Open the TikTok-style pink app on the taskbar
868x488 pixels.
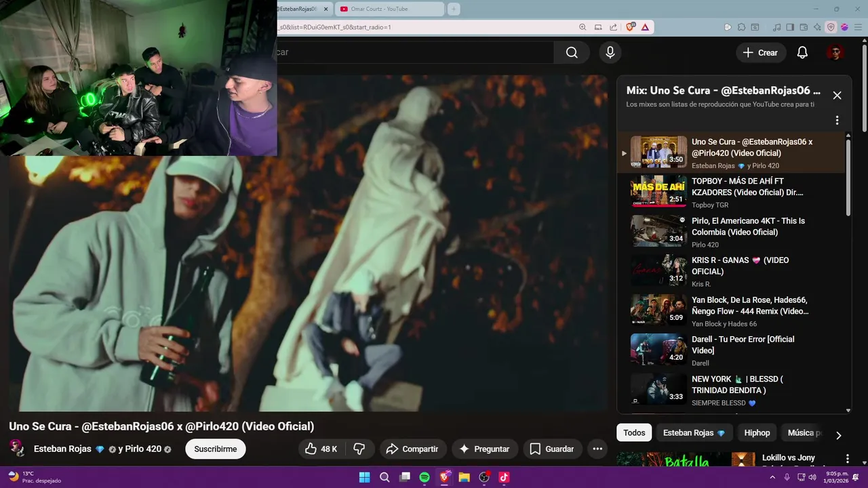(504, 477)
